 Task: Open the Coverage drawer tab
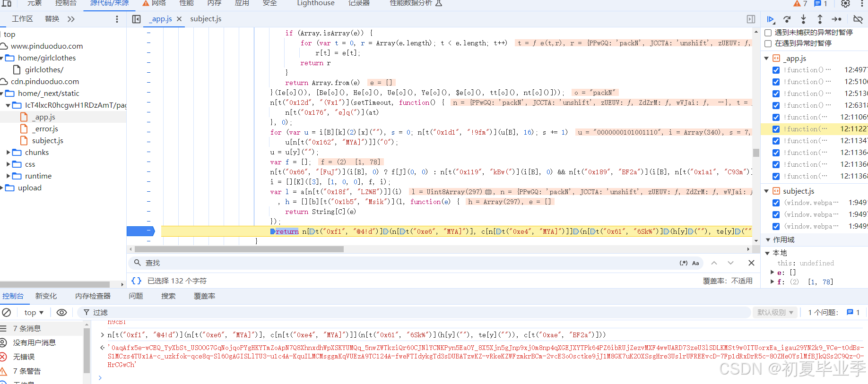click(x=204, y=296)
